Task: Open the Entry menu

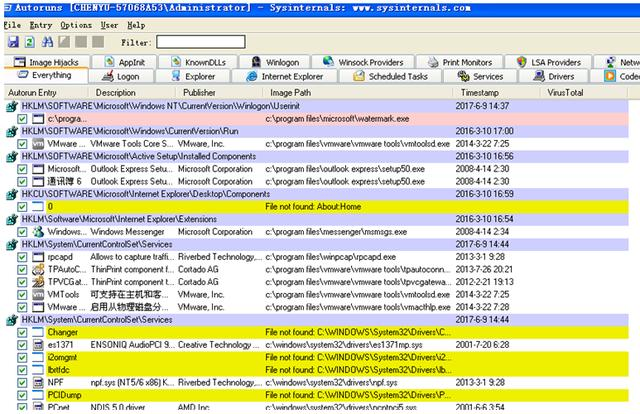Action: click(x=41, y=25)
